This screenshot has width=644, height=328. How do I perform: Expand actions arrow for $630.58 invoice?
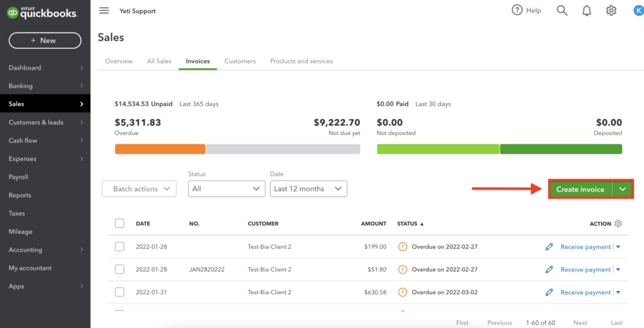point(618,292)
